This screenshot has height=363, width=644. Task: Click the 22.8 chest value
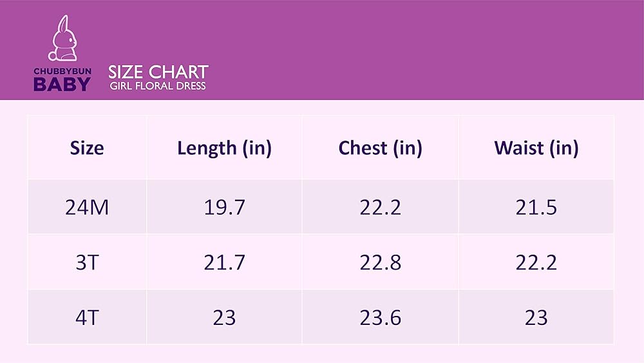(x=380, y=262)
